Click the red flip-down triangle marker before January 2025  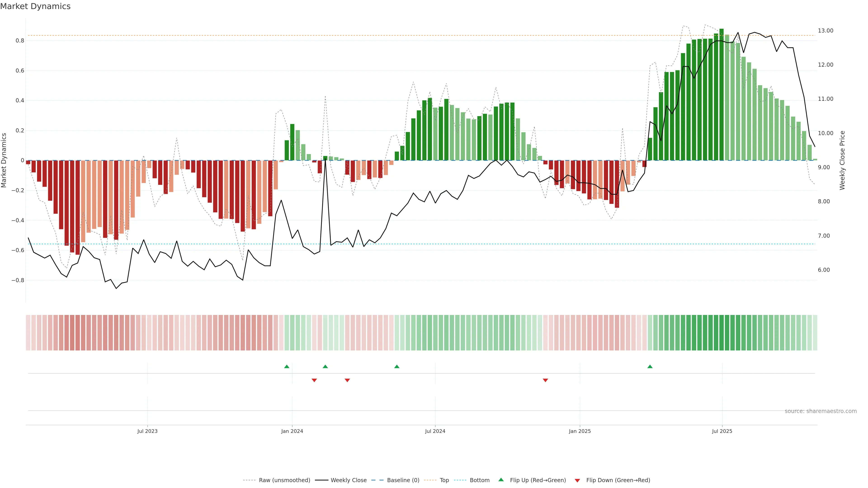click(x=545, y=380)
